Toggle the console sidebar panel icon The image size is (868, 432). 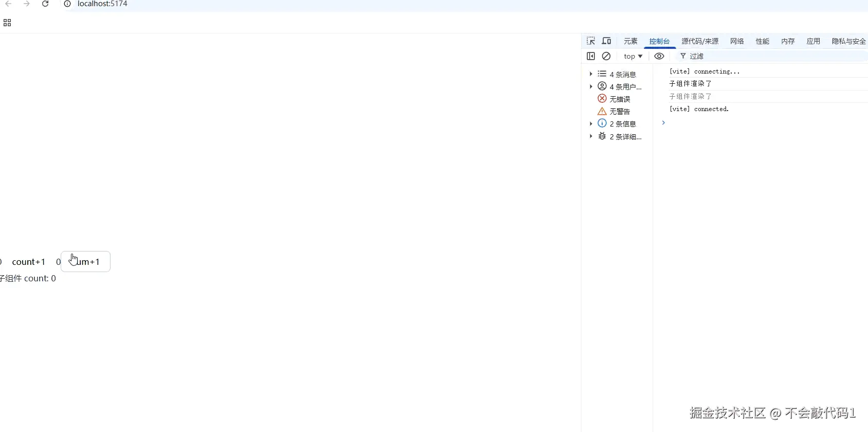pyautogui.click(x=591, y=56)
